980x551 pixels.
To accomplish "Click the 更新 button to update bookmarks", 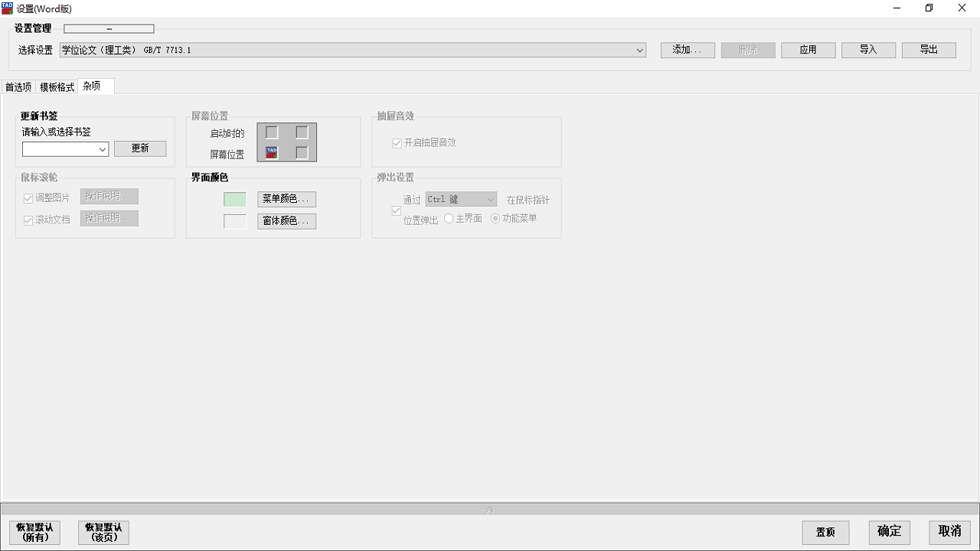I will pos(140,148).
